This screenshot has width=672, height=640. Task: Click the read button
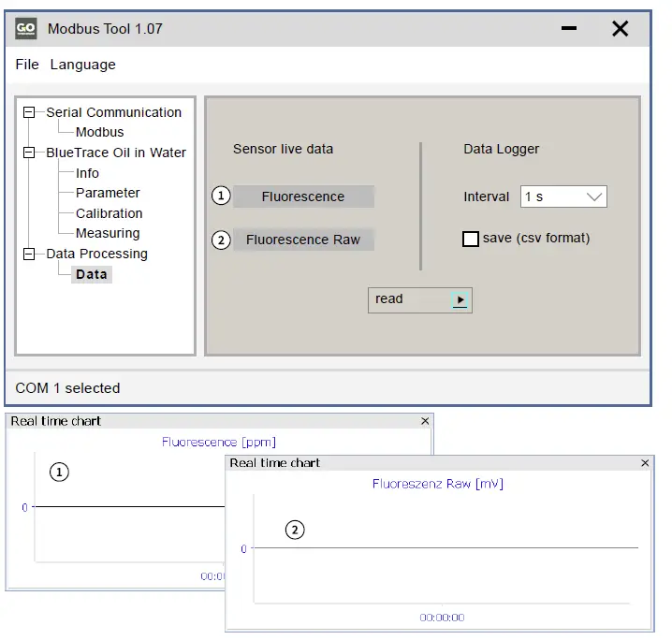click(x=420, y=299)
